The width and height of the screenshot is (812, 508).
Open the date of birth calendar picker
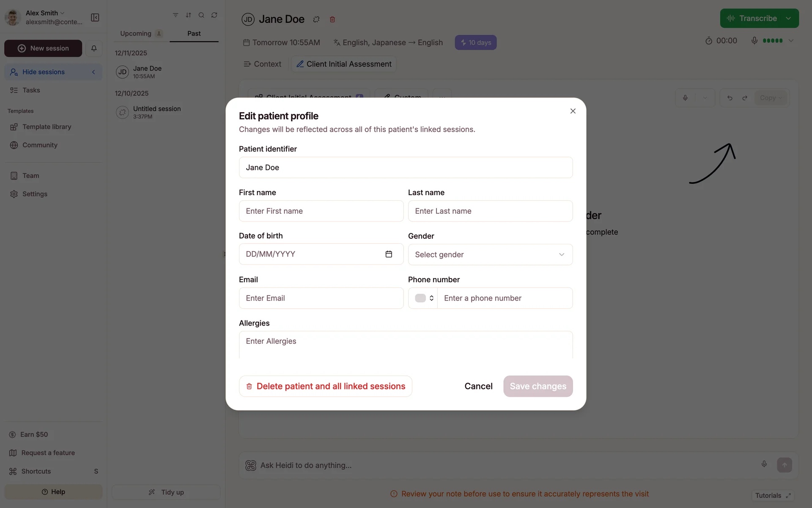[389, 254]
